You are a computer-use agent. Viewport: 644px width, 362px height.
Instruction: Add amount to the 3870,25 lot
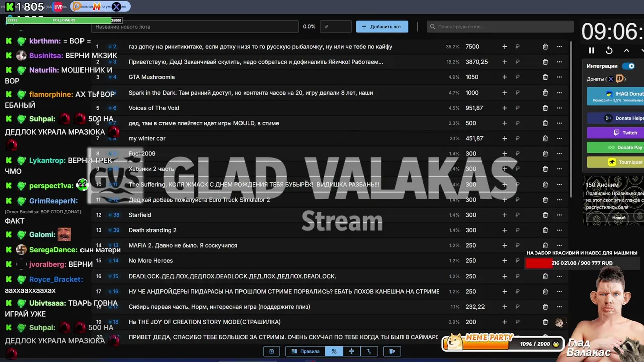[504, 62]
